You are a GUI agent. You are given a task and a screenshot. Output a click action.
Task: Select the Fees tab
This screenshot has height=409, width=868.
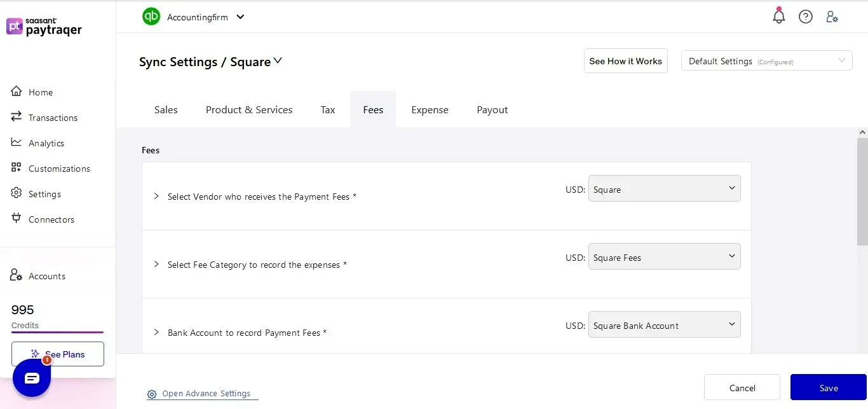[373, 109]
